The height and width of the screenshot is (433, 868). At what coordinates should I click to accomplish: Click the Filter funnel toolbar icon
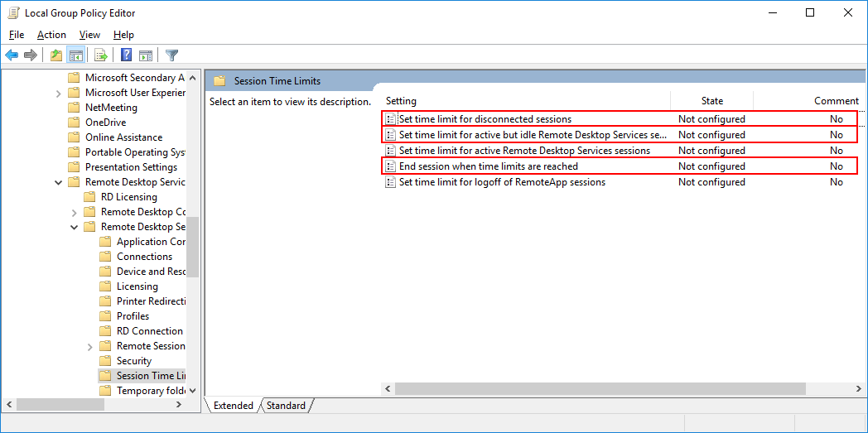[171, 55]
